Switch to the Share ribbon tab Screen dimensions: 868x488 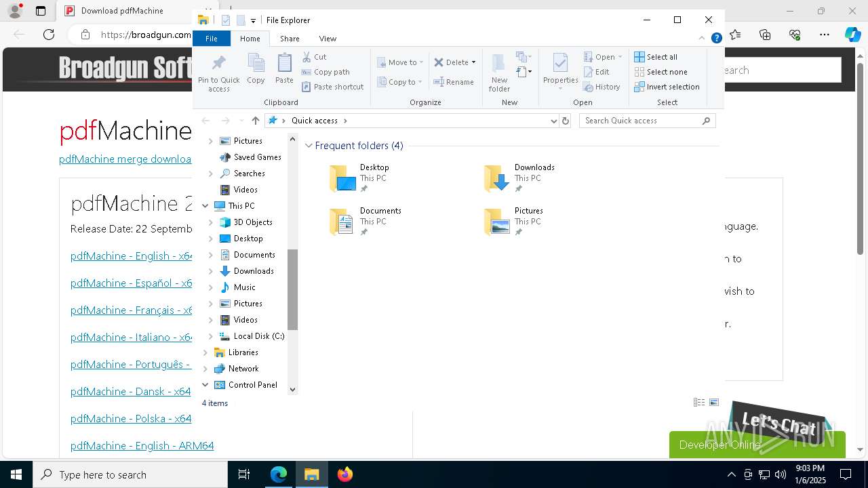290,39
